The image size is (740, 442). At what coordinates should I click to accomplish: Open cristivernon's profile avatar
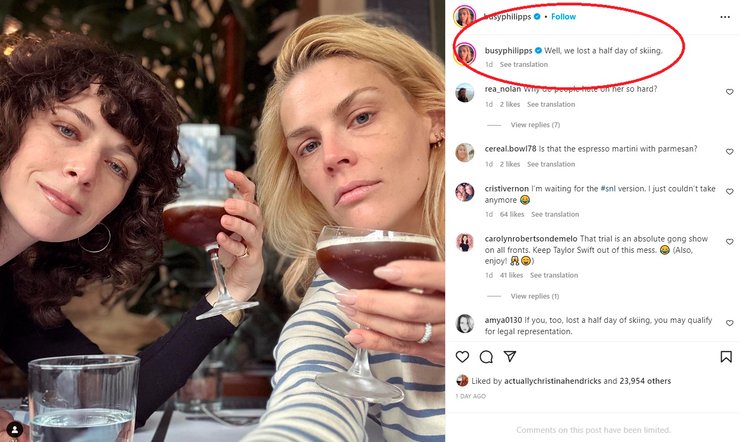464,192
